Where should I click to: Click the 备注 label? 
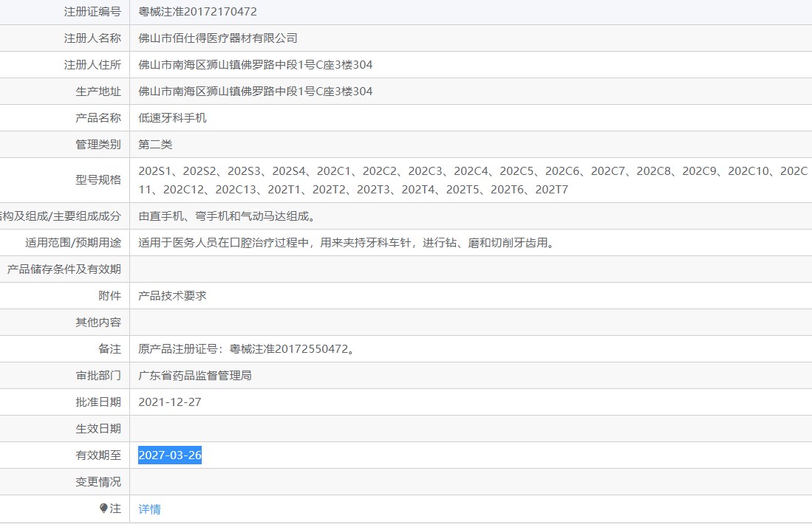[109, 349]
